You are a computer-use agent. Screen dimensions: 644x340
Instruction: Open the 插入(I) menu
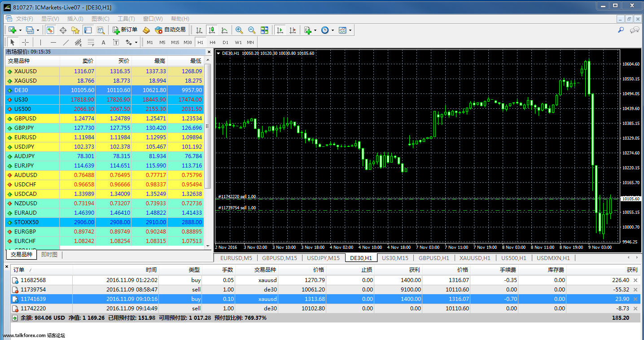(x=75, y=19)
